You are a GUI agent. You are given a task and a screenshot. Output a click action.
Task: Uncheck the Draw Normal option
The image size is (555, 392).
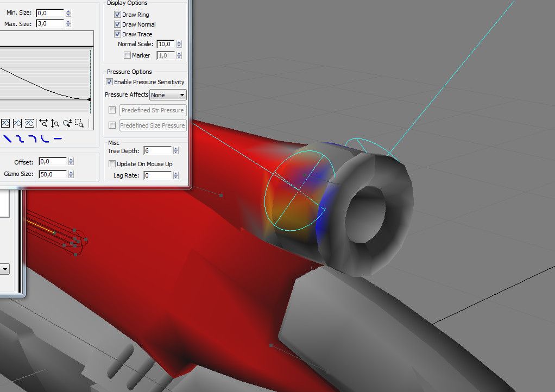[x=117, y=24]
